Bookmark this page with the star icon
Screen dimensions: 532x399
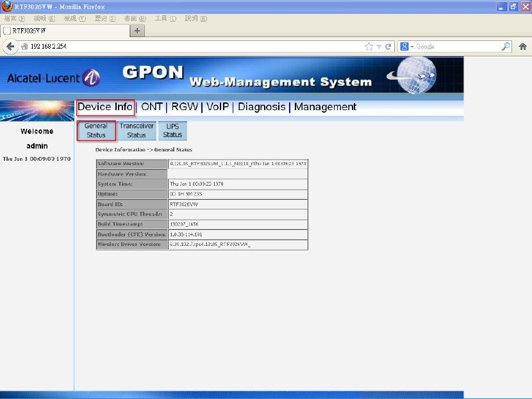click(x=369, y=47)
